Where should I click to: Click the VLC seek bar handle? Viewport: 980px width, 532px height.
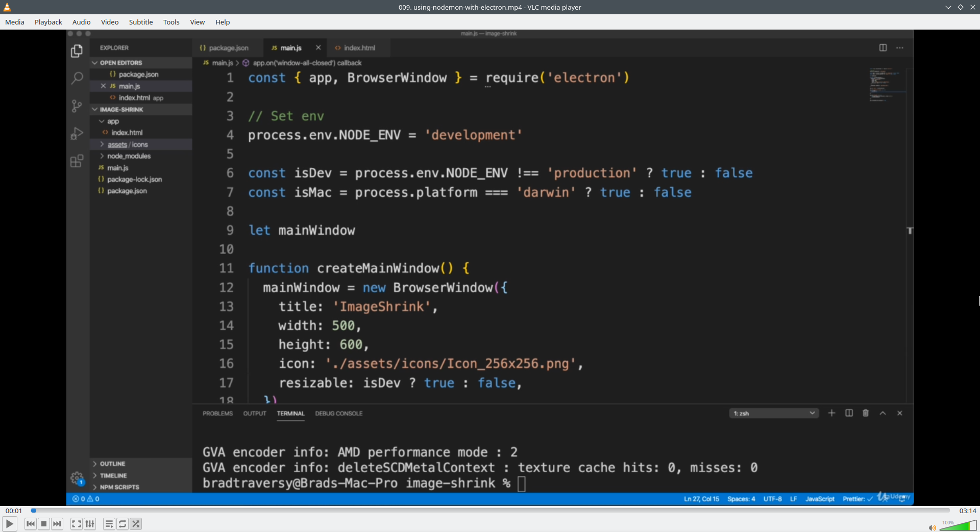pos(34,511)
